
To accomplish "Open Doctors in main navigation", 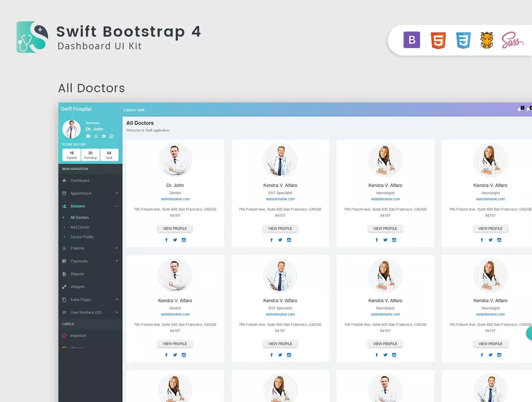I will point(78,206).
